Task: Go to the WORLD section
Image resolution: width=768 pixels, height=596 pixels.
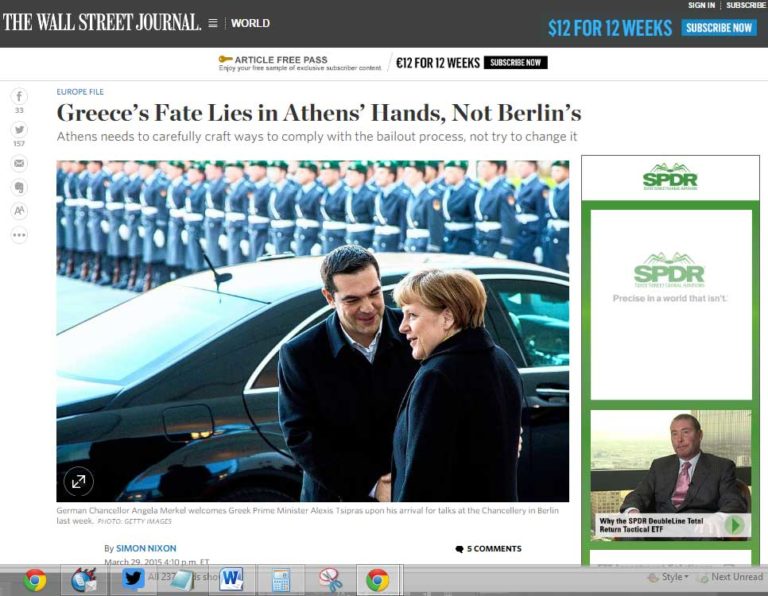Action: (x=250, y=23)
